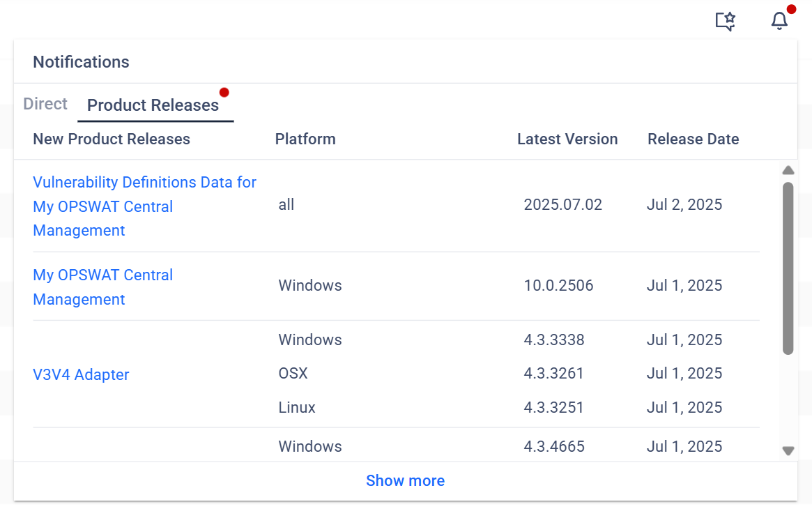
Task: Click version 4.3.3261 cell
Action: (x=553, y=374)
